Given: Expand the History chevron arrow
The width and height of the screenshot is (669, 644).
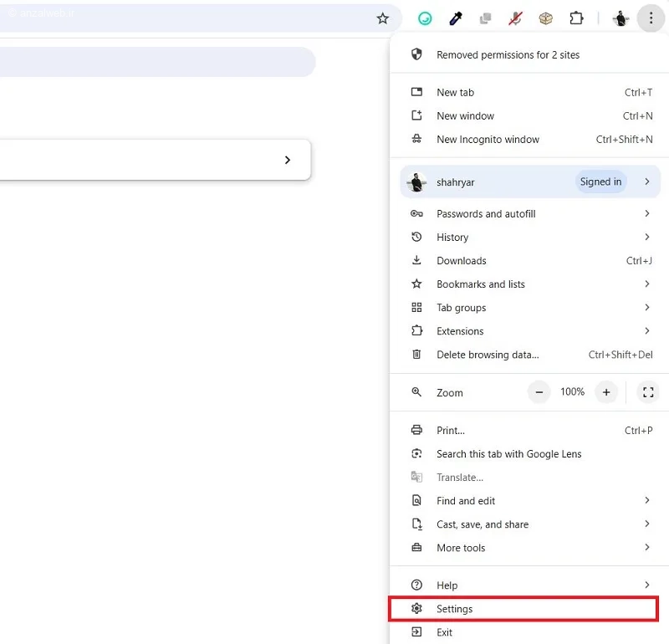Looking at the screenshot, I should [647, 237].
